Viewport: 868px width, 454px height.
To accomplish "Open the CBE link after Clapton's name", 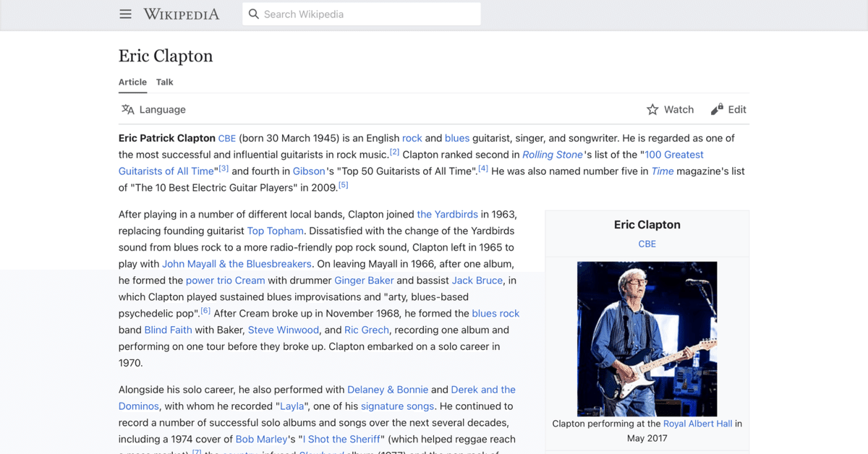I will [227, 138].
